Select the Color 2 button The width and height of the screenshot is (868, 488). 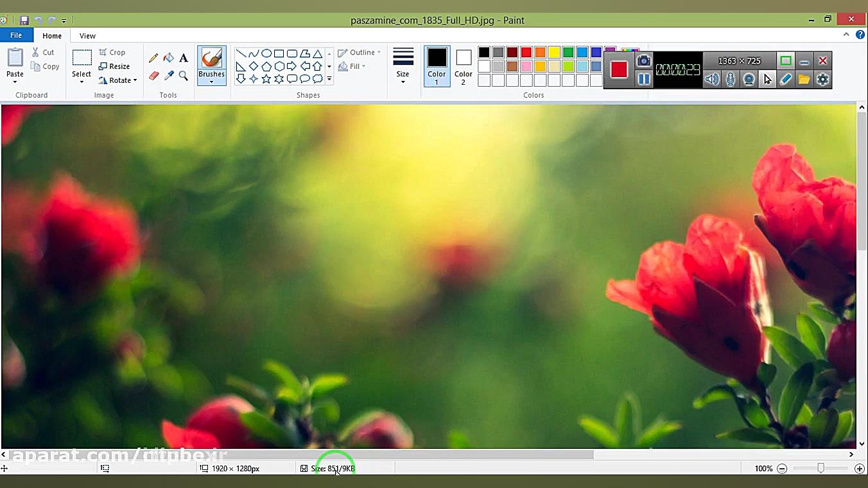click(464, 65)
